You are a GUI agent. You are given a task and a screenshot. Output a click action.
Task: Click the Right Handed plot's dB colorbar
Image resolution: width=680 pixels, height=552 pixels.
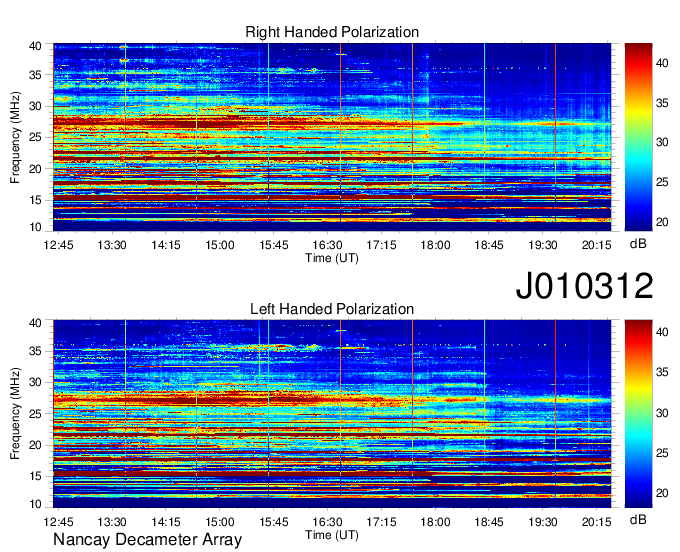(x=638, y=137)
